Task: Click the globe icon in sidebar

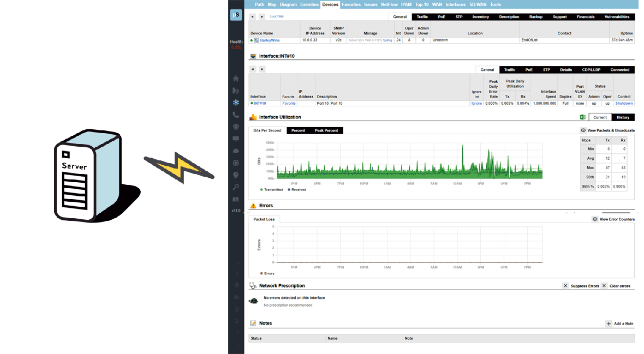Action: [x=236, y=163]
